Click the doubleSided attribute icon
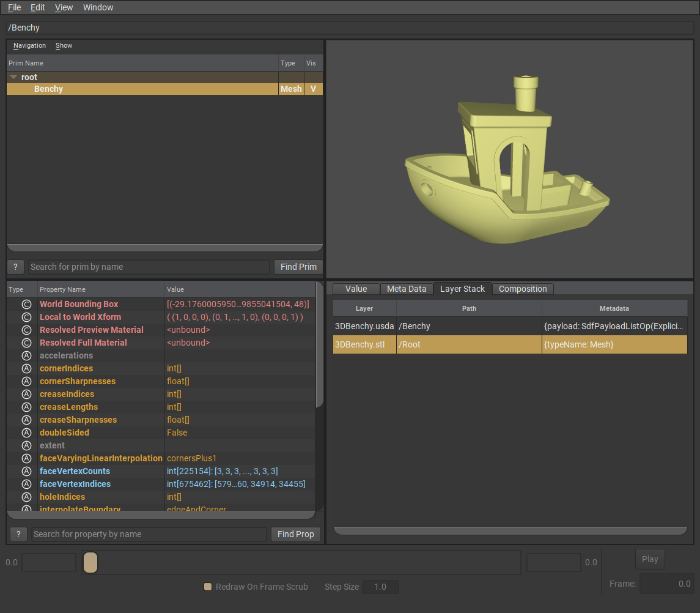The image size is (700, 613). tap(27, 433)
